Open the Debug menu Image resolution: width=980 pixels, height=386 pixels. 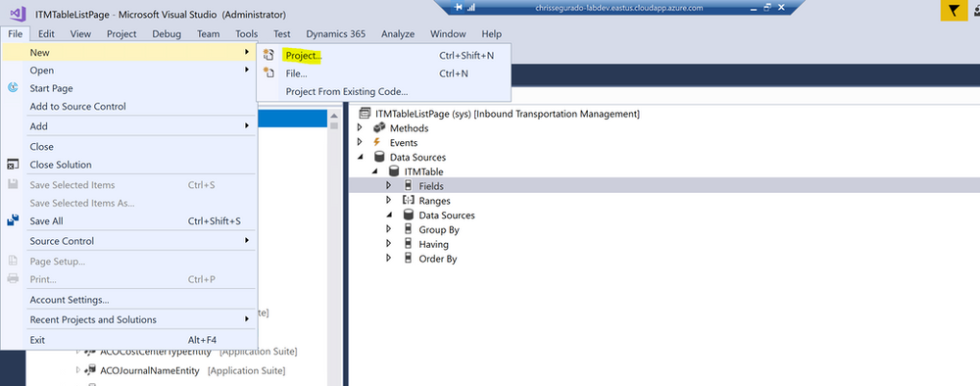tap(167, 33)
